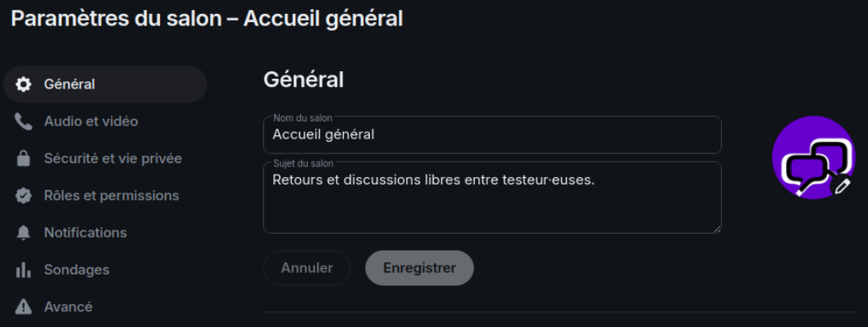
Task: Click the verified badge icon for Rôles et permissions
Action: tap(23, 196)
